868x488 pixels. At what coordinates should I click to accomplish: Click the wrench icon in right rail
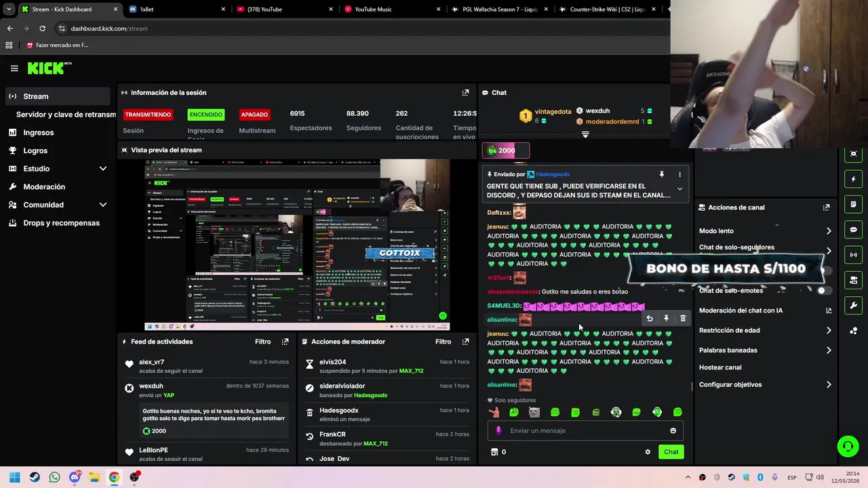[853, 306]
